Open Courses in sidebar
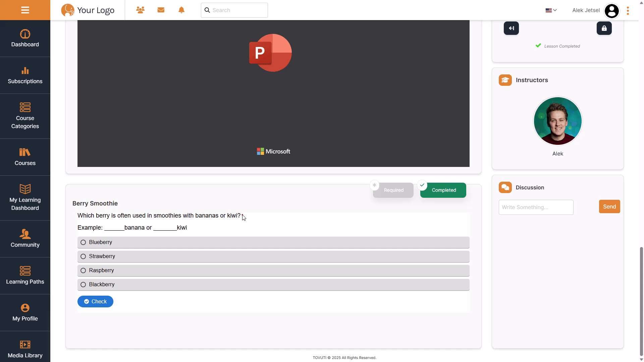644x362 pixels. tap(25, 157)
